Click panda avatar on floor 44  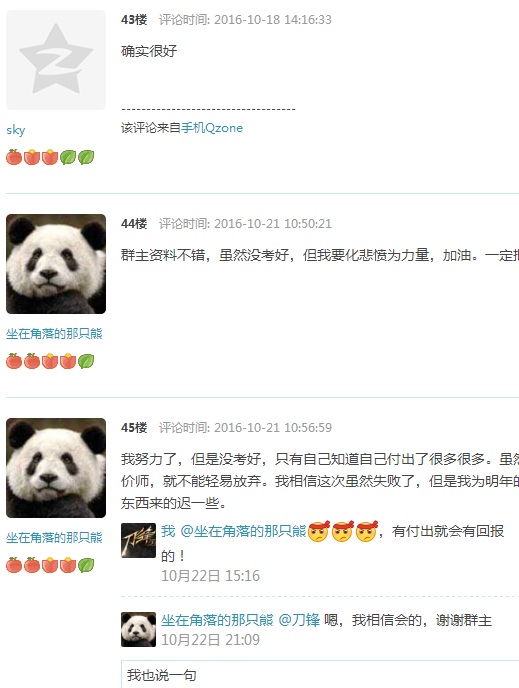(56, 264)
